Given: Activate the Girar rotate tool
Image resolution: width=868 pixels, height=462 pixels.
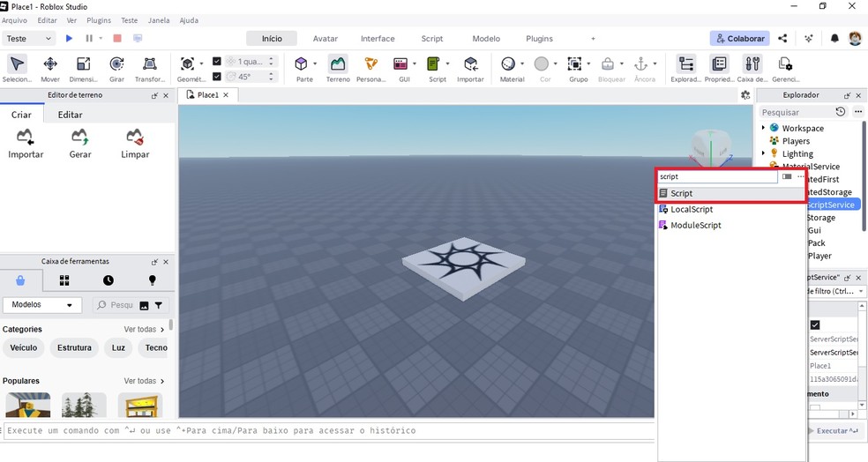Looking at the screenshot, I should click(116, 69).
